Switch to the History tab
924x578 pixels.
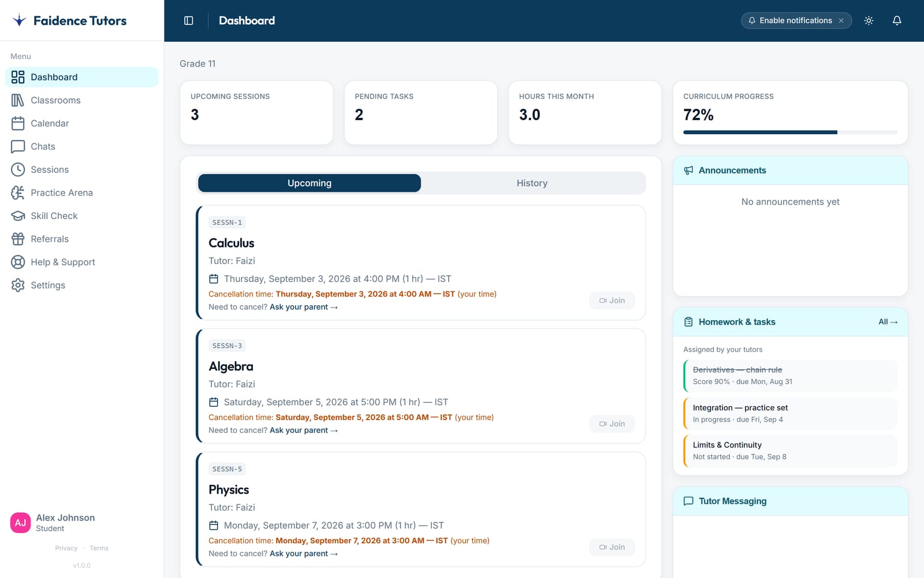532,183
